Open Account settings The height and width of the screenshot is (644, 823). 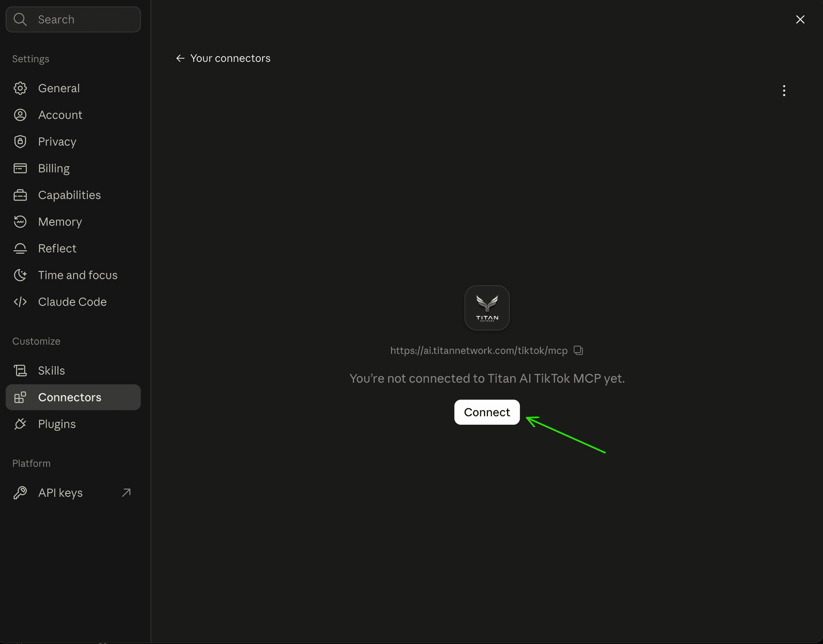click(x=73, y=115)
